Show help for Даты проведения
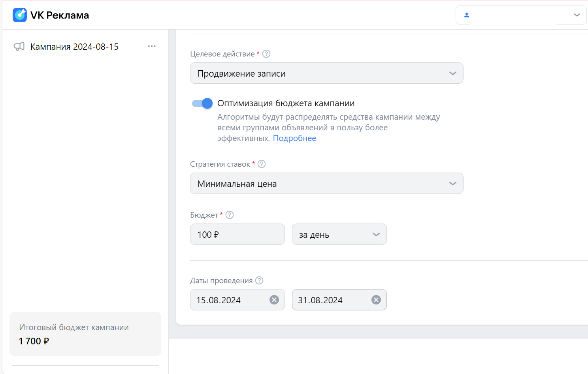The image size is (588, 374). point(259,280)
